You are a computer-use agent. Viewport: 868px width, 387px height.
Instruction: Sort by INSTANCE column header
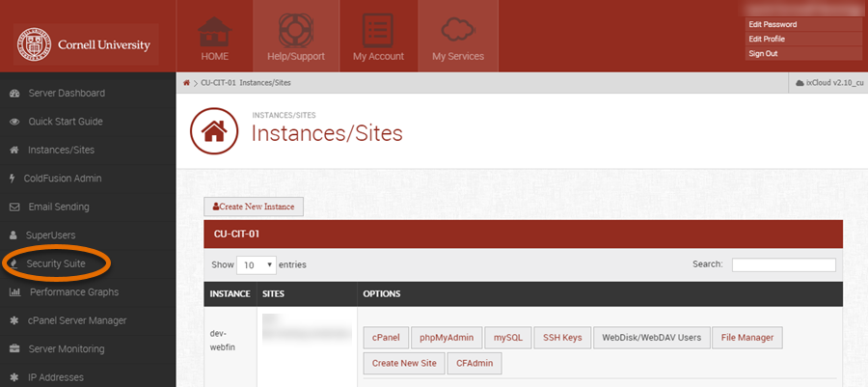pyautogui.click(x=230, y=293)
